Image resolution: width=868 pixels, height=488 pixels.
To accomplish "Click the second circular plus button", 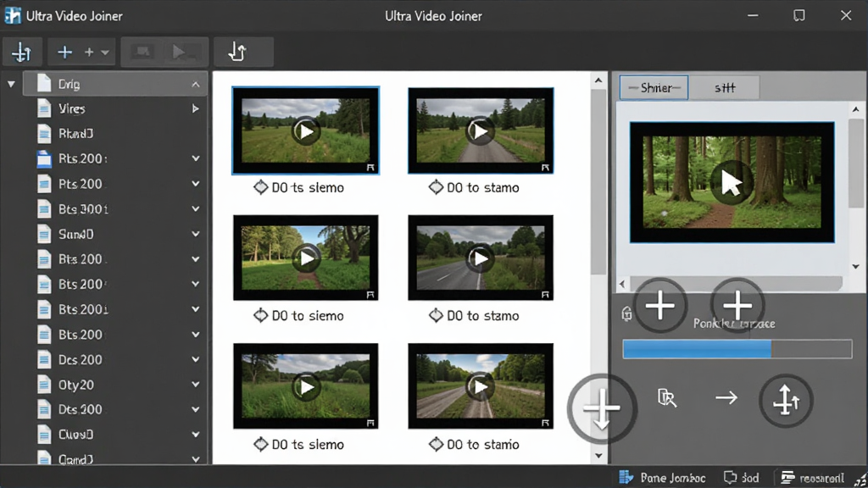I will (737, 304).
